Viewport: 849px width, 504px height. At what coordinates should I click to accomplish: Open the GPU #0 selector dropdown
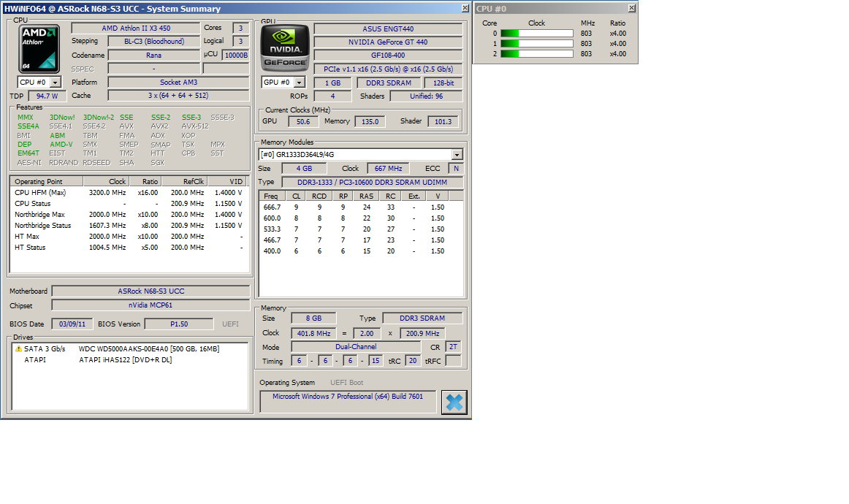click(x=300, y=83)
